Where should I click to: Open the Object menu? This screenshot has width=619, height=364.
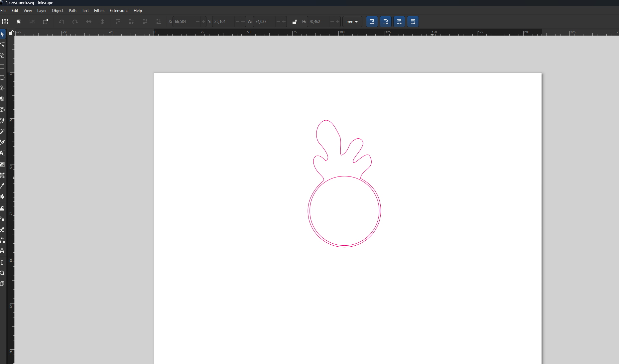coord(58,11)
